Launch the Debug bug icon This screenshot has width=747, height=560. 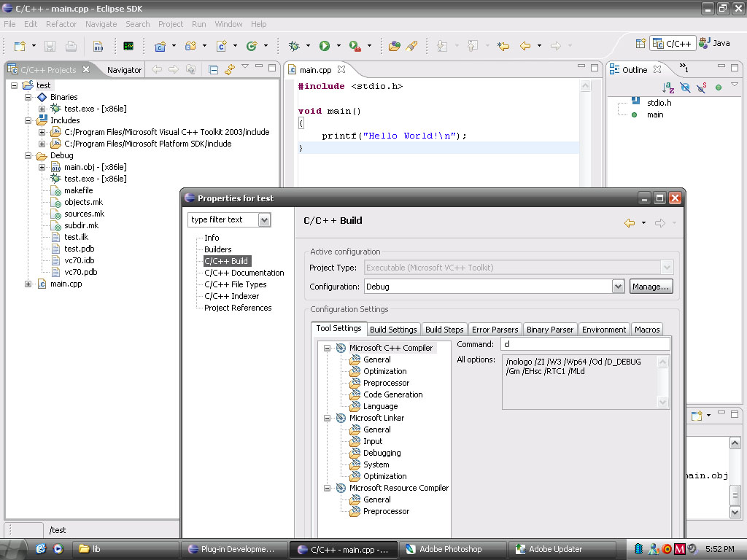tap(294, 46)
